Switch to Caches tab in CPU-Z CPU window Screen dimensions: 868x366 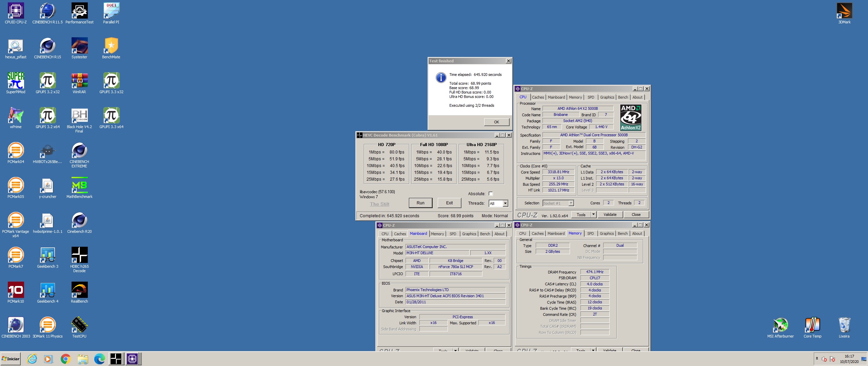(x=538, y=97)
